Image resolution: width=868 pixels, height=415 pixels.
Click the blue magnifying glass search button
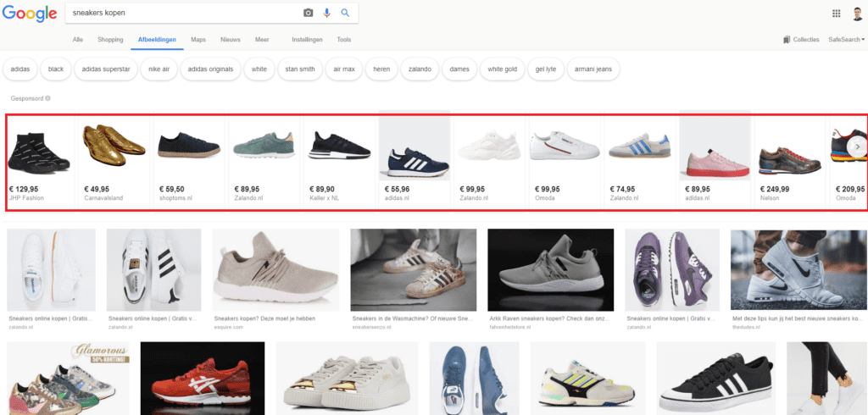click(x=345, y=13)
